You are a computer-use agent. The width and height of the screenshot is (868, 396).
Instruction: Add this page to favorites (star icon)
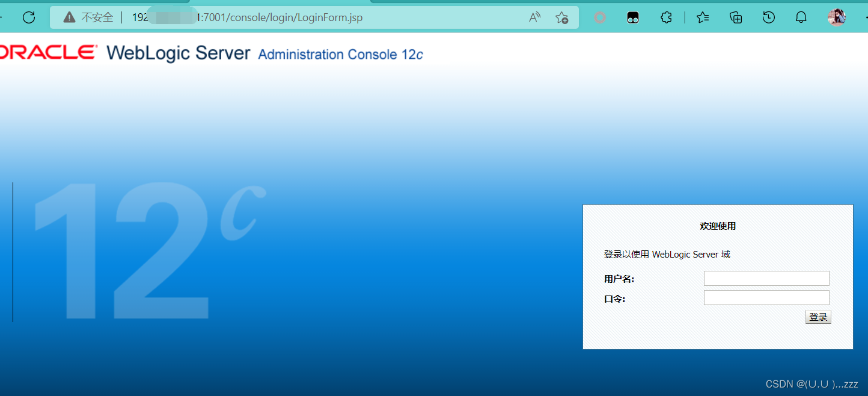tap(561, 17)
